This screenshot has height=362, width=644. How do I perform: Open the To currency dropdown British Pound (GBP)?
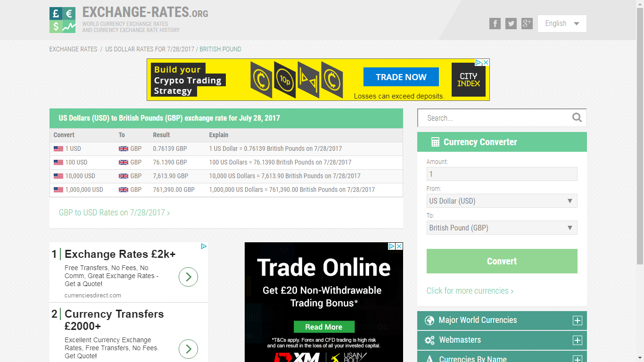(502, 228)
